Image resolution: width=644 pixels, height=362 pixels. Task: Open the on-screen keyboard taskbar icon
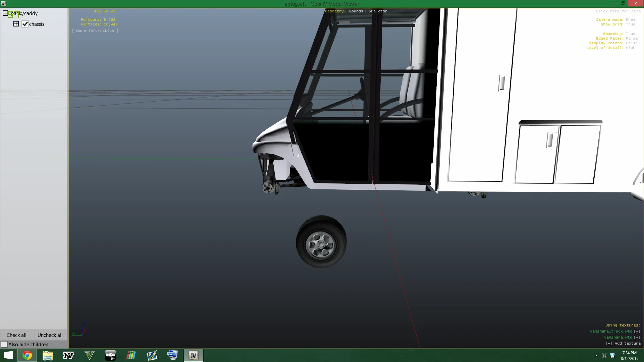tap(172, 355)
